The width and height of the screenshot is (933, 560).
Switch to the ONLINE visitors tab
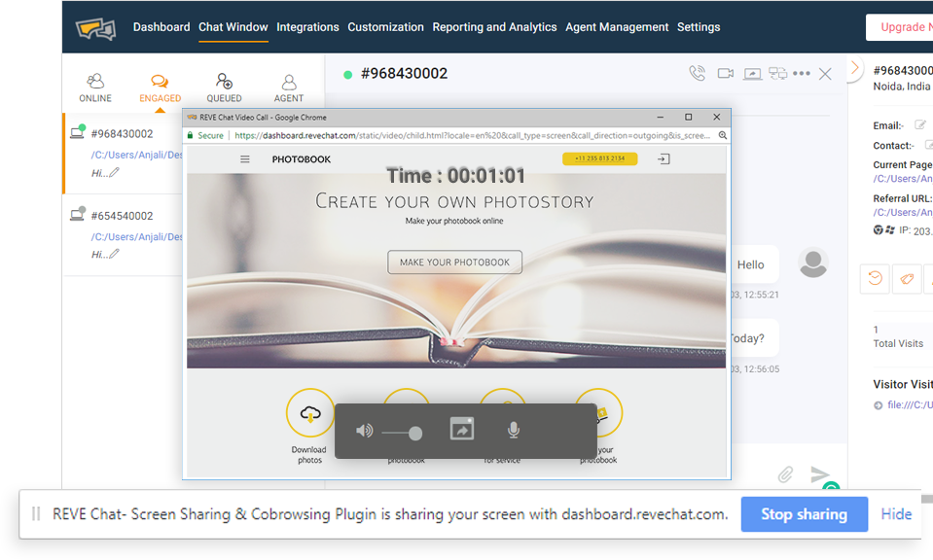(x=95, y=87)
